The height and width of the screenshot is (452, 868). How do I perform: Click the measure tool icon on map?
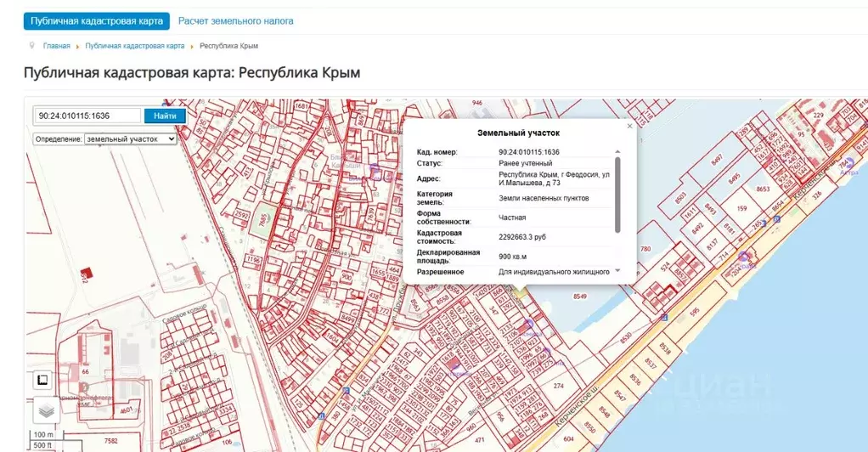pos(42,380)
